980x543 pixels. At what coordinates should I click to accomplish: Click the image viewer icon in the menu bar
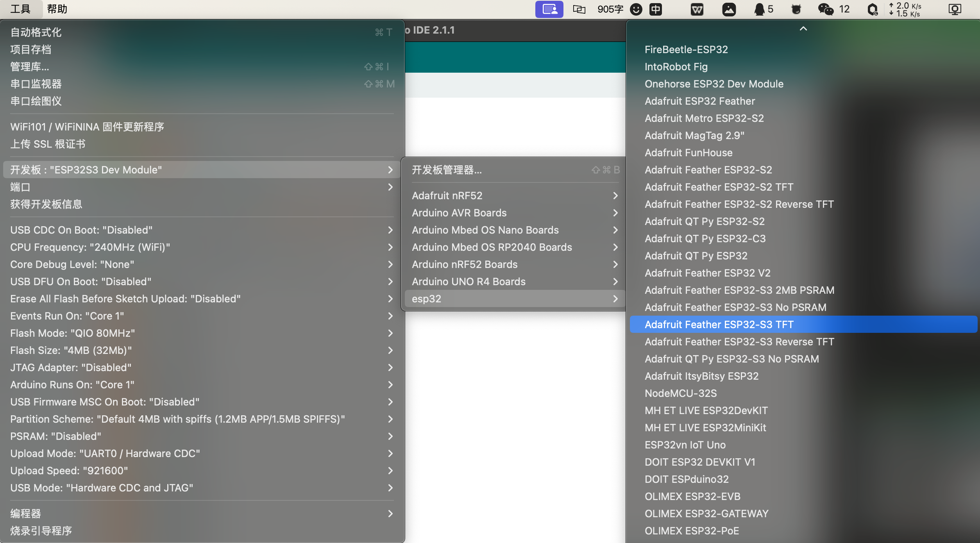[729, 9]
